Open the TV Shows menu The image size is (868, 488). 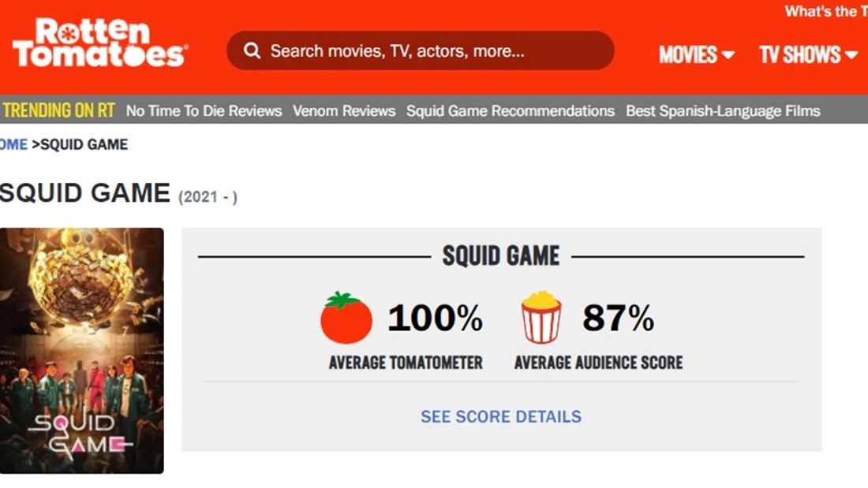[799, 54]
